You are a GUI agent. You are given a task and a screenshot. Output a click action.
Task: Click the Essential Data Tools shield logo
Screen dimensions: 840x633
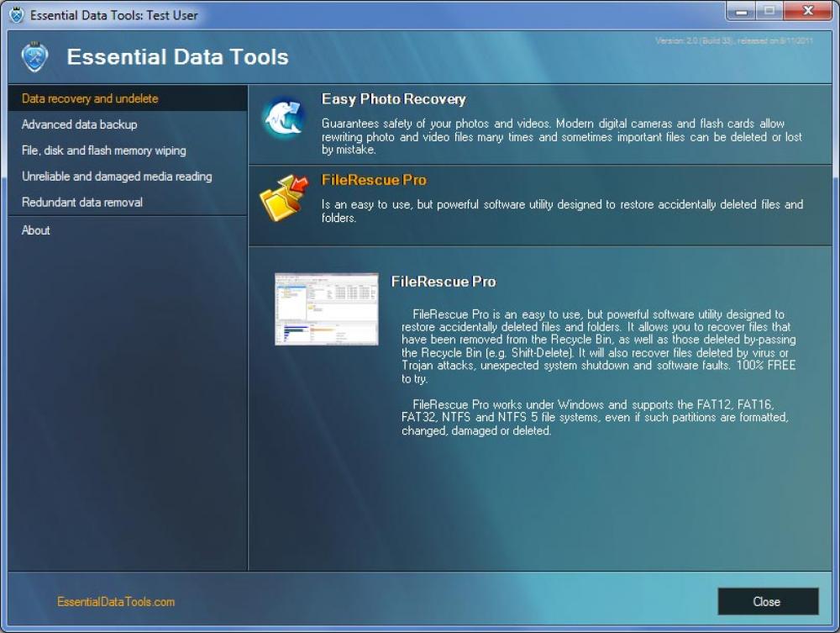pos(34,57)
